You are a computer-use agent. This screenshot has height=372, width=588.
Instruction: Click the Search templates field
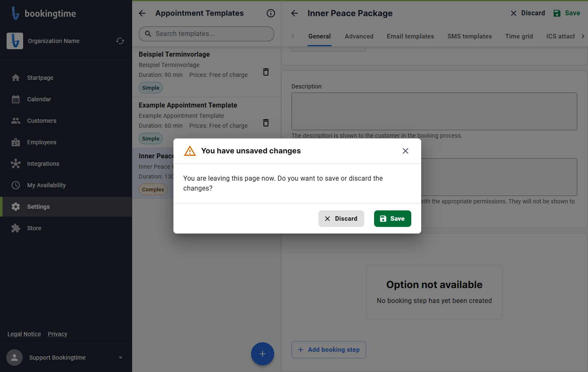[x=206, y=34]
